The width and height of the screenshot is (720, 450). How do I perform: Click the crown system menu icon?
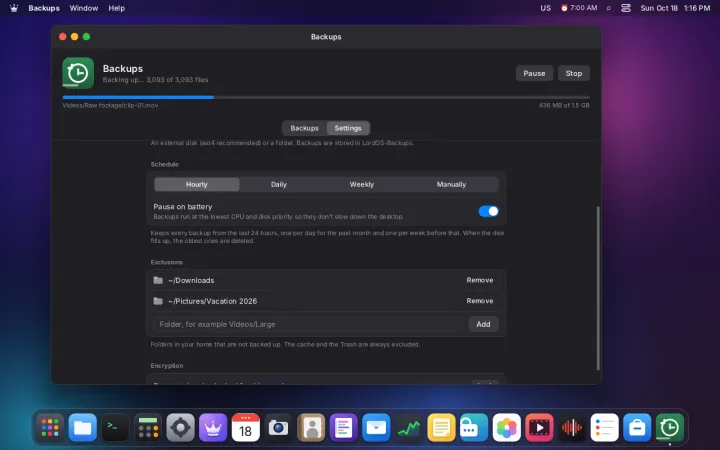click(x=14, y=8)
